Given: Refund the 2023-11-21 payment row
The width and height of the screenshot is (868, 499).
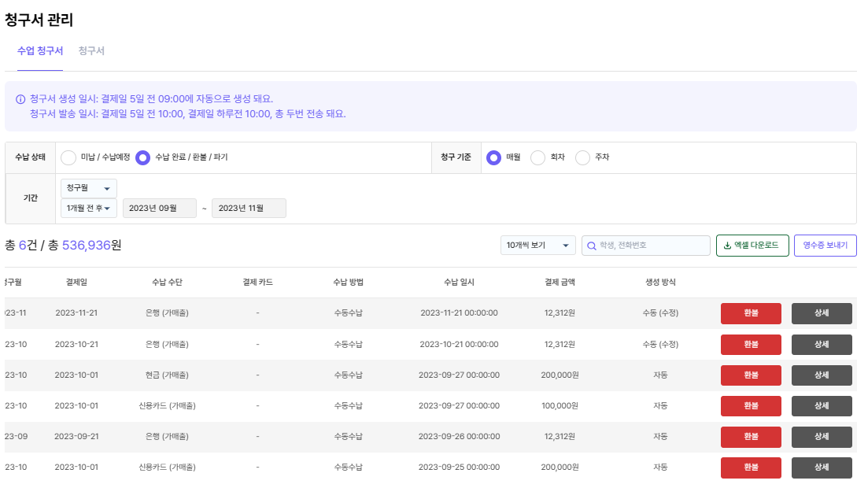Looking at the screenshot, I should [x=751, y=313].
